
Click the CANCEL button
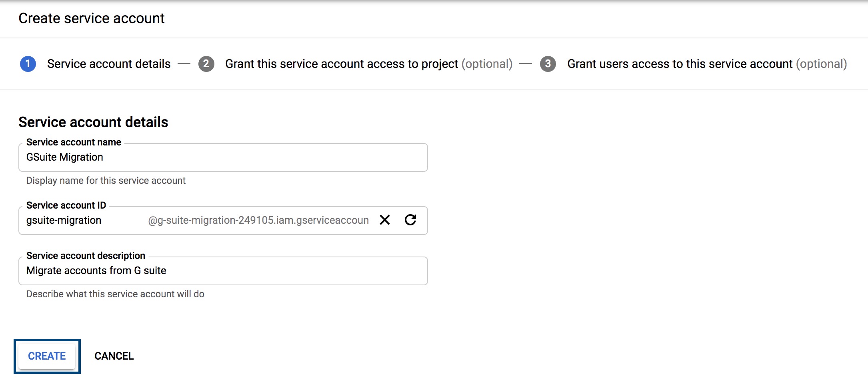click(x=114, y=356)
